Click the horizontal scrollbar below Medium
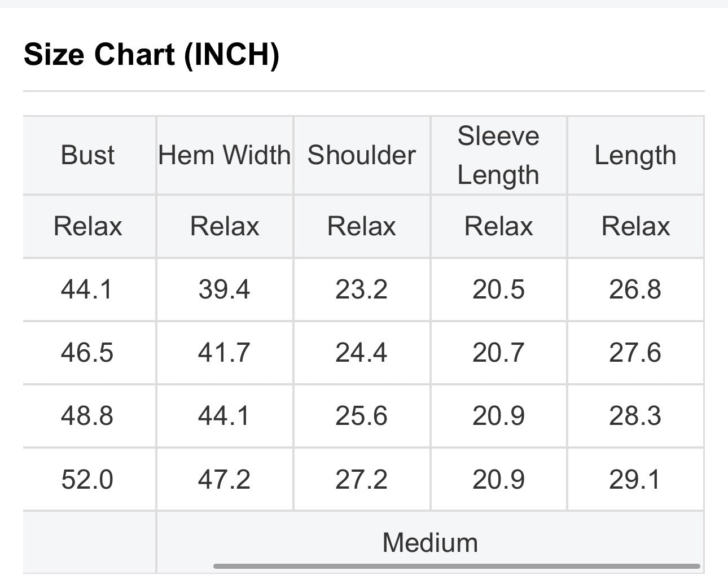The width and height of the screenshot is (728, 588). point(457,566)
